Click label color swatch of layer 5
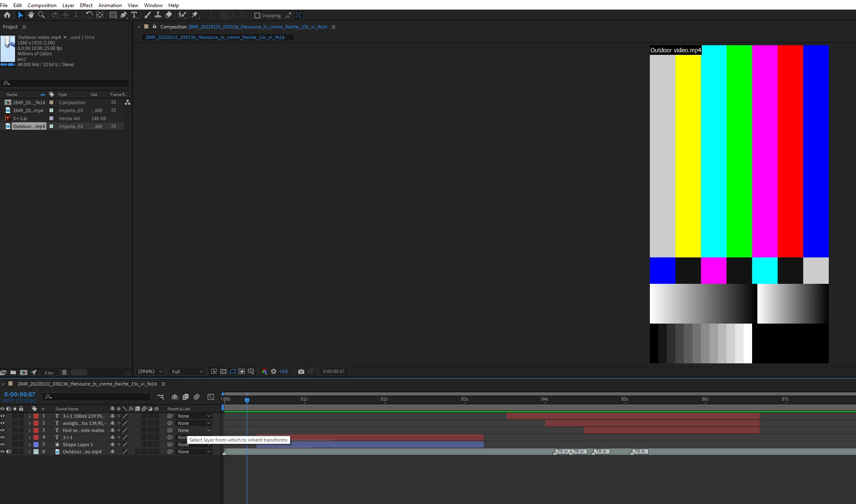Viewport: 856px width, 504px height. 36,445
